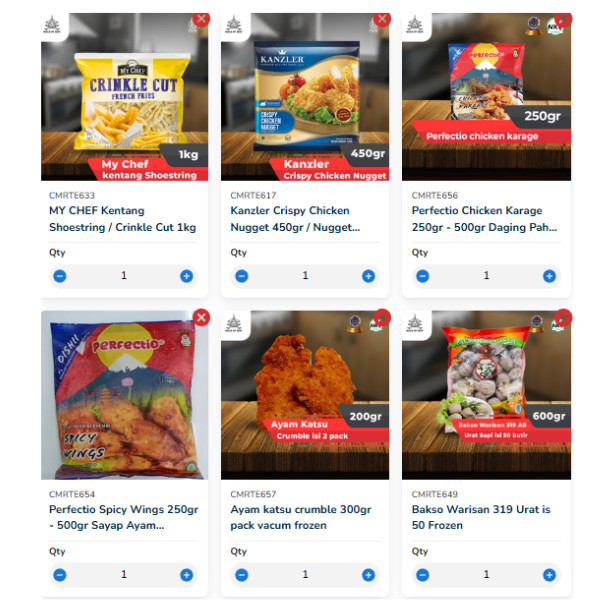Increase Kanzler Nugget quantity with plus
This screenshot has width=600, height=600.
pos(368,276)
